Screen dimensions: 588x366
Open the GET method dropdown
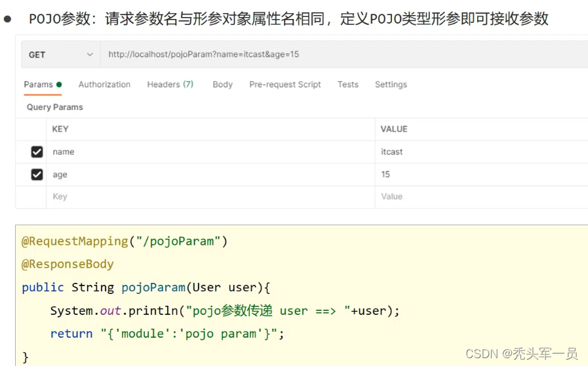click(60, 54)
